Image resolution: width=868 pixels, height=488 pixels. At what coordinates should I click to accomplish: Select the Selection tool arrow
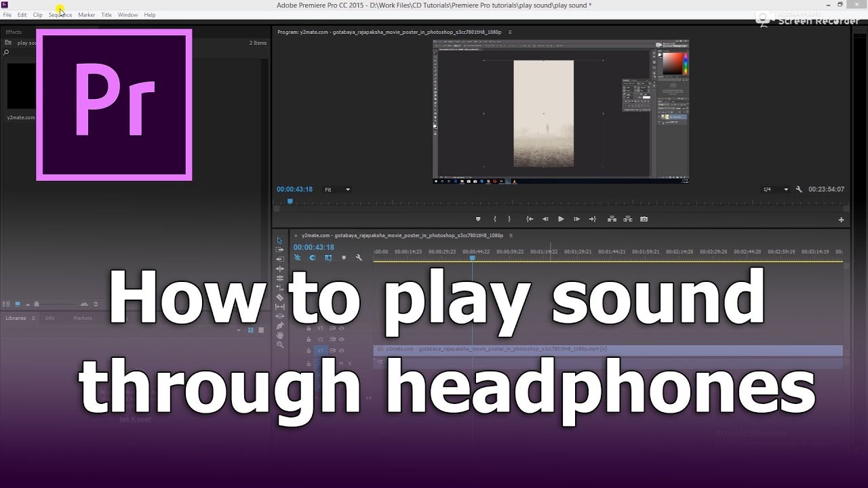(x=279, y=241)
